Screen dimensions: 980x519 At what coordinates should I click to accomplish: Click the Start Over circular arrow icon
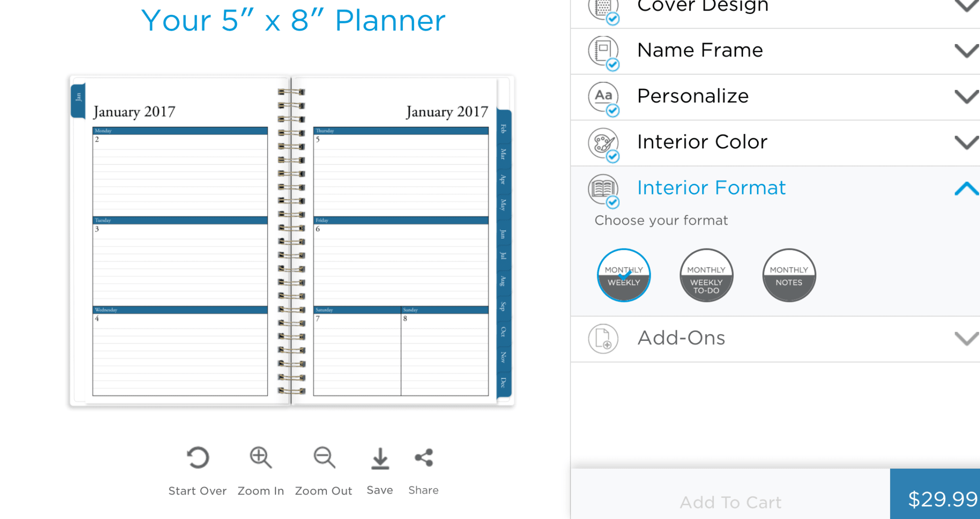pyautogui.click(x=198, y=458)
